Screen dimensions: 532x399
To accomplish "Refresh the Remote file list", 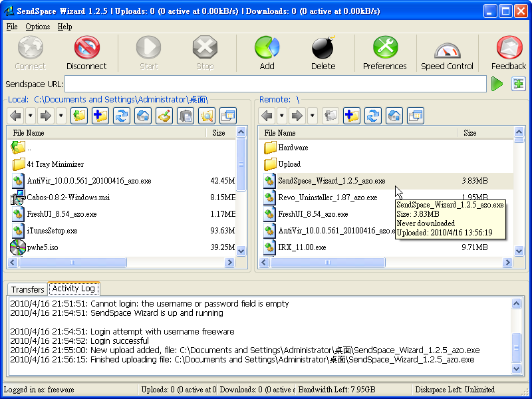I will point(373,116).
